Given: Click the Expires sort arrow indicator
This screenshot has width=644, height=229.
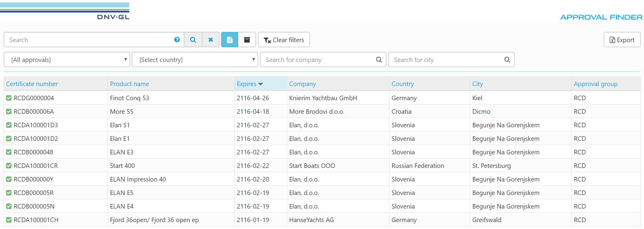Looking at the screenshot, I should (261, 84).
